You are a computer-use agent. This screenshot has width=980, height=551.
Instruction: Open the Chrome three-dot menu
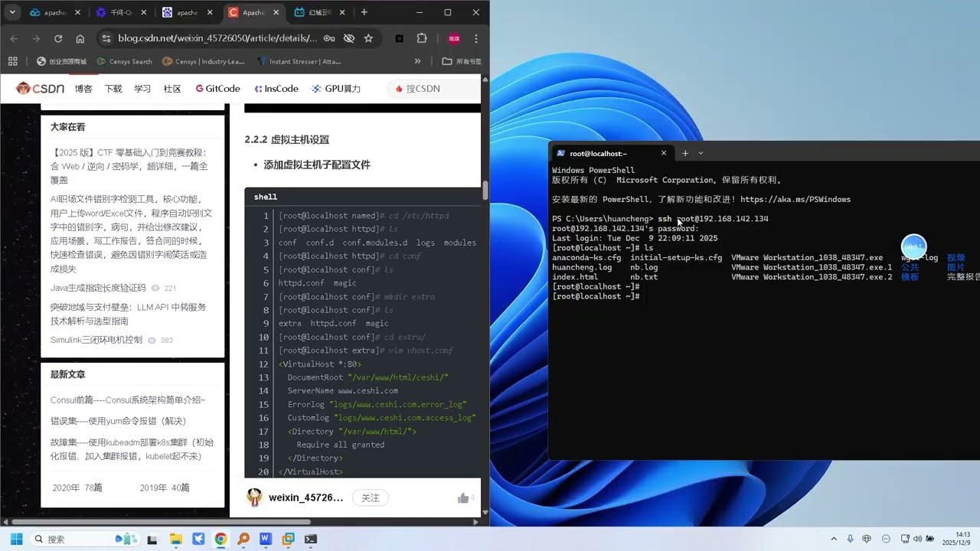pyautogui.click(x=476, y=38)
